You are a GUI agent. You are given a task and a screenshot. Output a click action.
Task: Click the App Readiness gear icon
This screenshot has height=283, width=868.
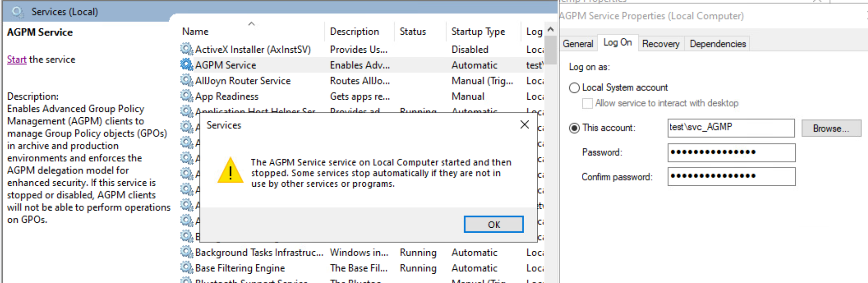[x=187, y=96]
